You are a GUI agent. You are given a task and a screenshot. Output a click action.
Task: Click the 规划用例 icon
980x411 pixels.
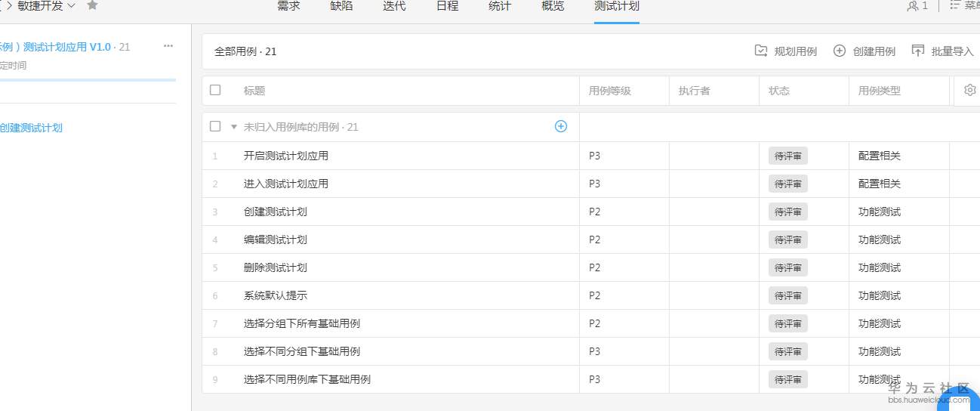[x=761, y=51]
